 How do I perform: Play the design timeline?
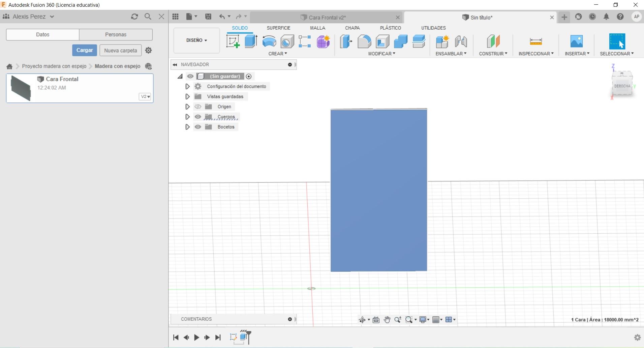point(196,337)
